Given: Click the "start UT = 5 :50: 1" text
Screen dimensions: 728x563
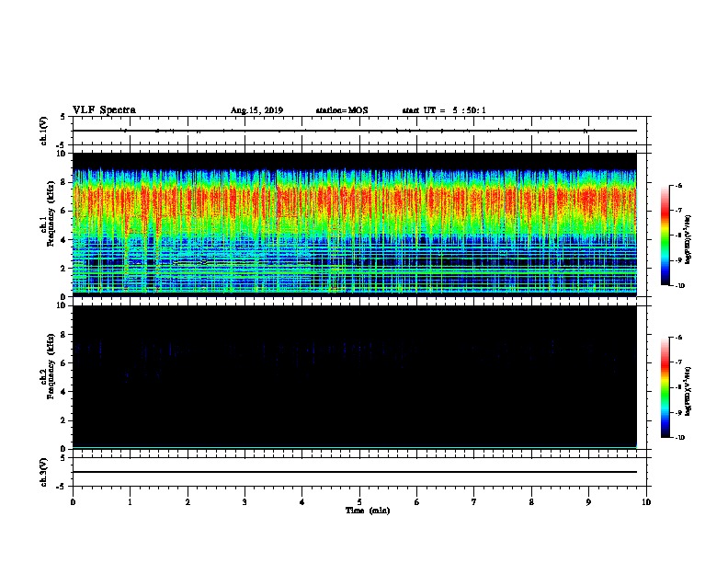Looking at the screenshot, I should 444,110.
